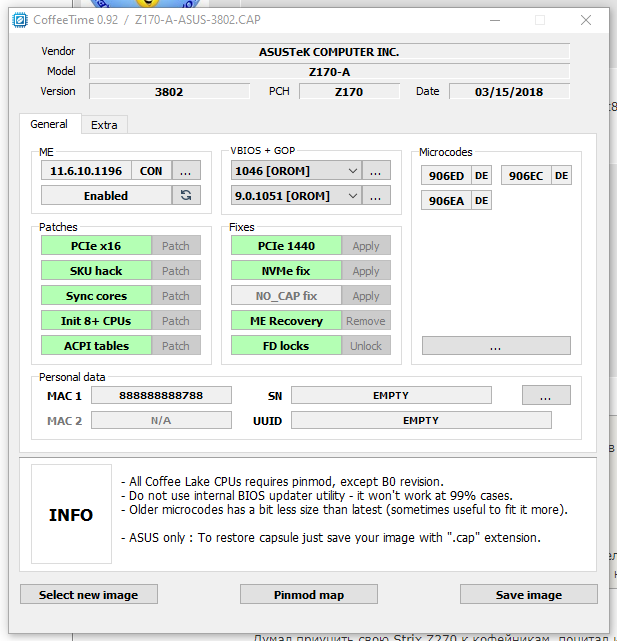Click the INFO box
Image resolution: width=617 pixels, height=641 pixels.
click(x=72, y=514)
